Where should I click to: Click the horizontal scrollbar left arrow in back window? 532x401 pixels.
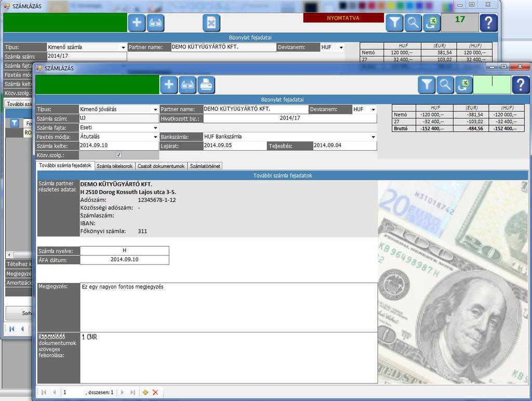coord(9,255)
